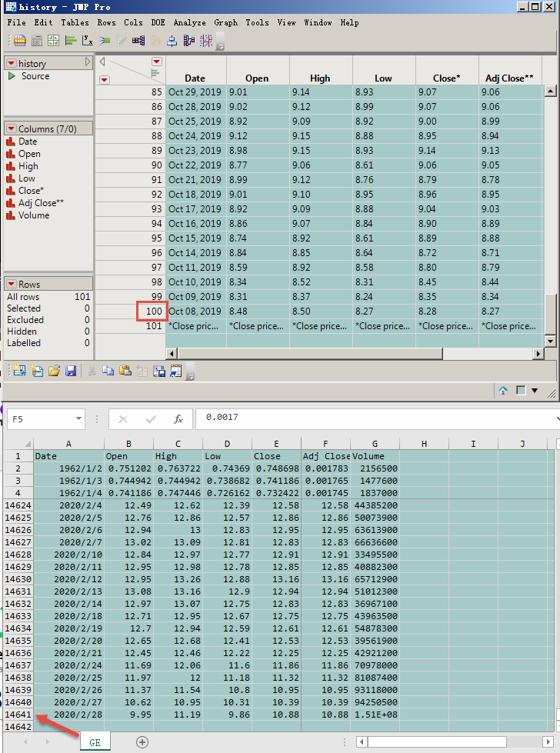Switch to the GE sheet tab
Screen dimensions: 560x753
point(96,741)
